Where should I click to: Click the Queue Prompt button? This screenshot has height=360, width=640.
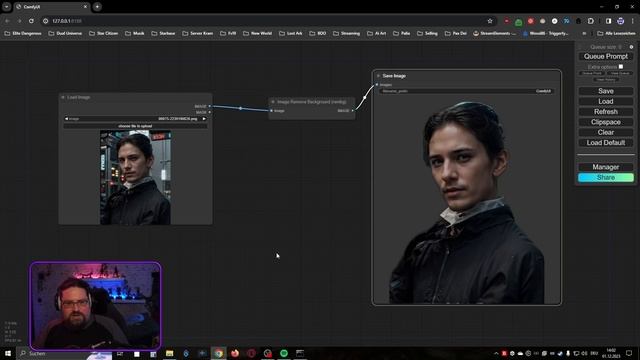pyautogui.click(x=606, y=56)
